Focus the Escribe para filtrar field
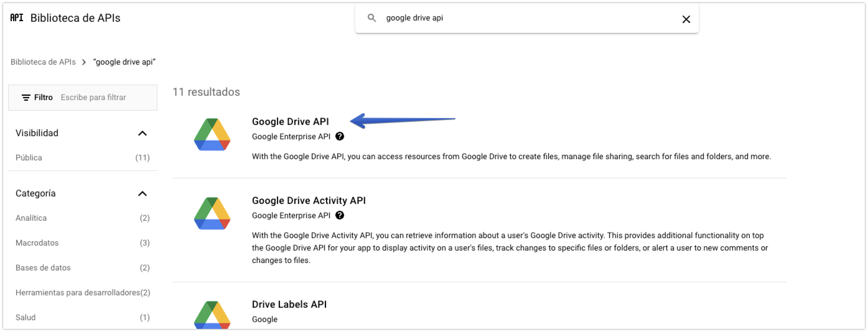Screen dimensions: 868x332 [x=93, y=97]
